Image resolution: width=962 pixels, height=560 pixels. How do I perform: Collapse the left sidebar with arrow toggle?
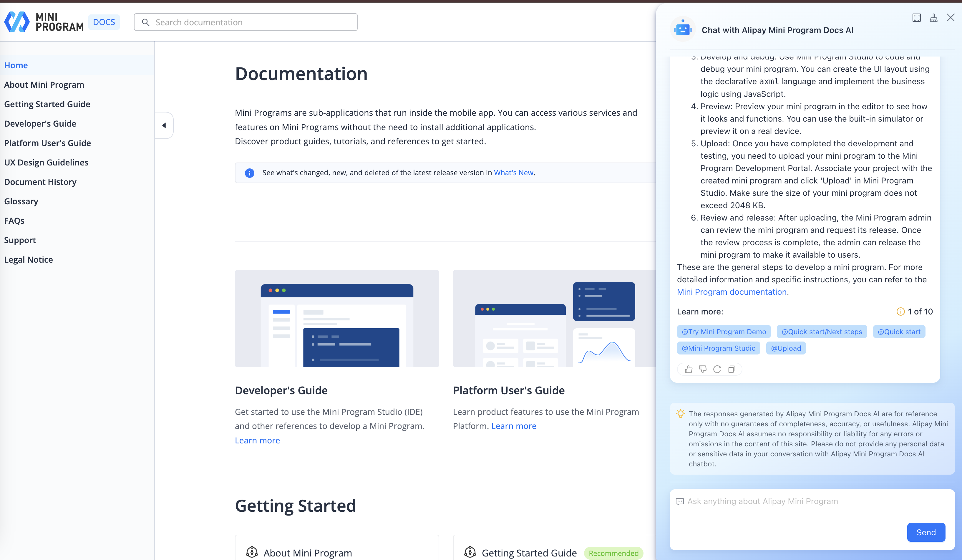(x=164, y=125)
